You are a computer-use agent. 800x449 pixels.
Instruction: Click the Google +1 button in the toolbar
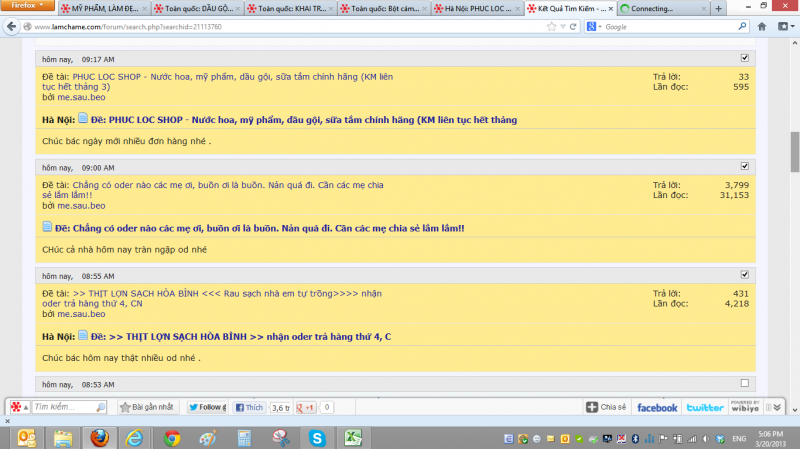pyautogui.click(x=310, y=407)
